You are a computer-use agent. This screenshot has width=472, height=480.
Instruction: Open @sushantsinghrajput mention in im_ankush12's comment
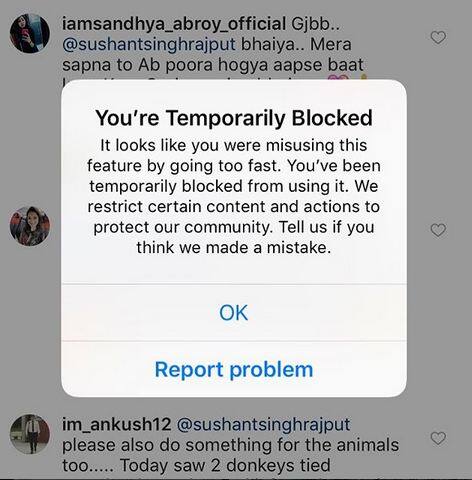click(x=263, y=425)
